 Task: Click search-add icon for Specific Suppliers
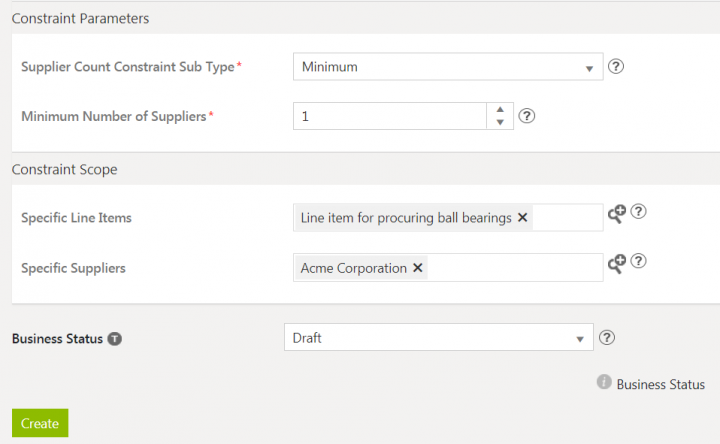click(x=617, y=263)
